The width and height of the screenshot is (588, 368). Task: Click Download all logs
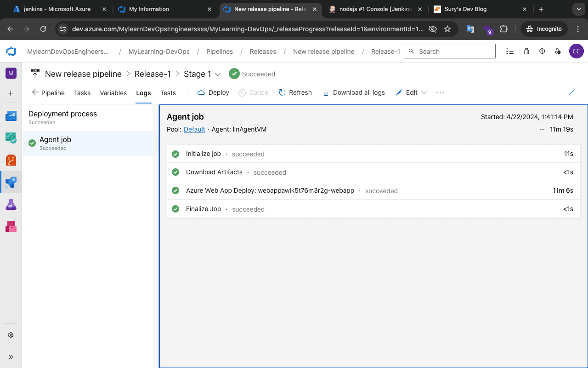tap(354, 92)
